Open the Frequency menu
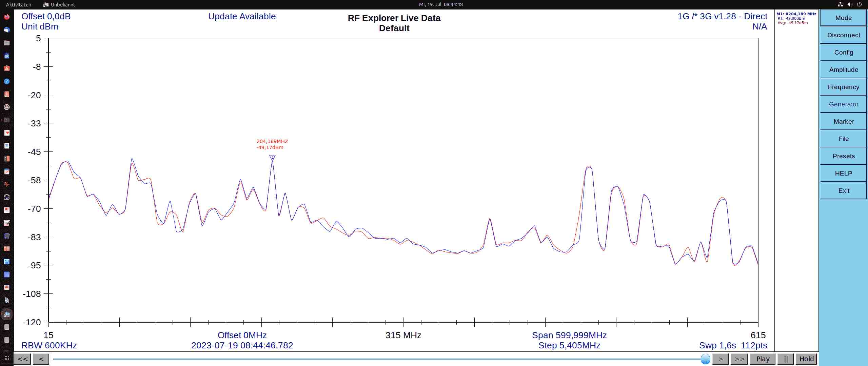 (843, 87)
